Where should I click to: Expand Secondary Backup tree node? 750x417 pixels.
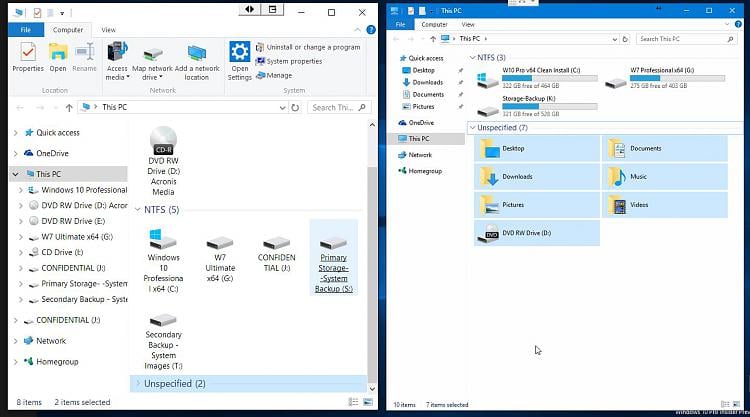[x=21, y=299]
